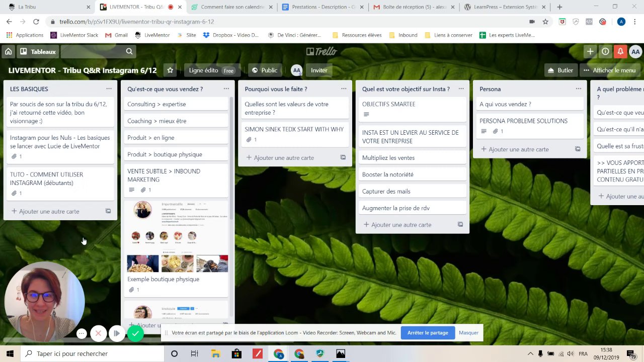Focus the Trello header search field
Viewport: 644px width, 362px height.
coord(99,51)
